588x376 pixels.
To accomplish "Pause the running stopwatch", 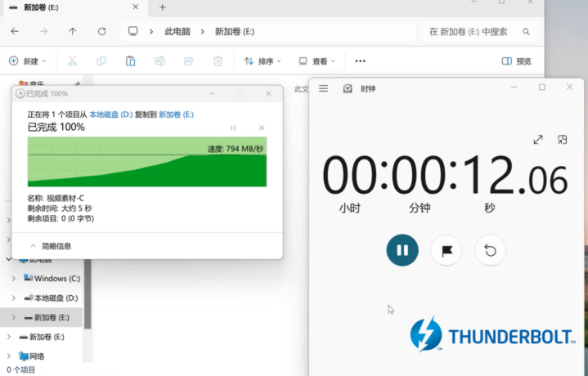I will pos(402,250).
